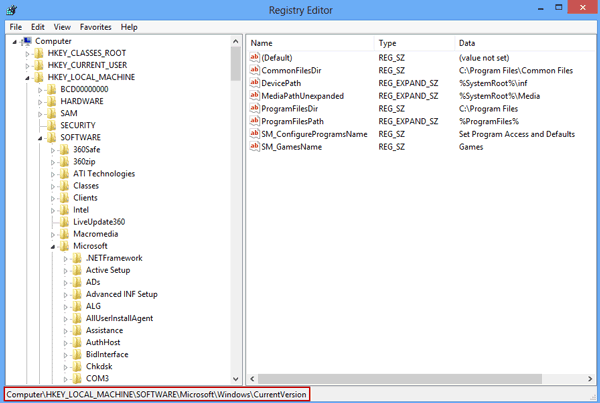Viewport: 600px width, 403px height.
Task: Click the HKEY_CLASSES_ROOT folder icon
Action: coord(39,53)
